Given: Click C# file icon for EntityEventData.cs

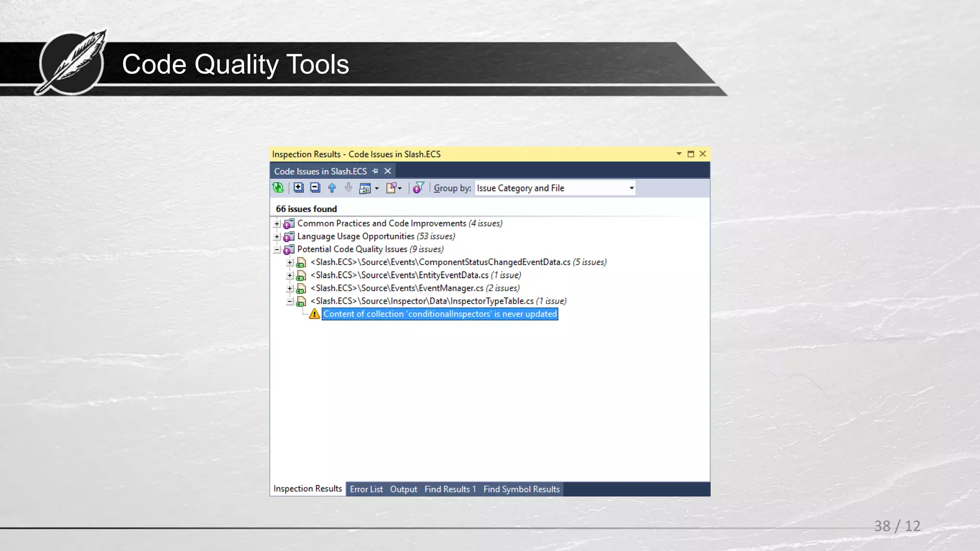Looking at the screenshot, I should pos(301,275).
